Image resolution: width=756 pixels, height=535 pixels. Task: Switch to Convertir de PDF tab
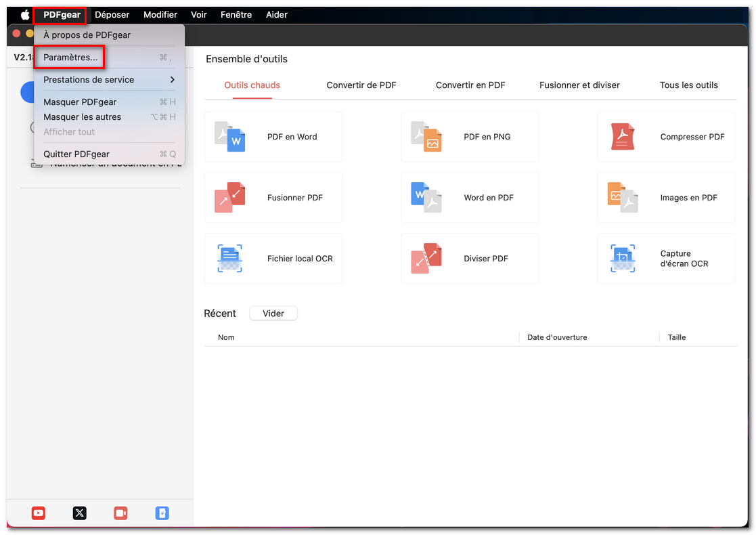tap(361, 85)
